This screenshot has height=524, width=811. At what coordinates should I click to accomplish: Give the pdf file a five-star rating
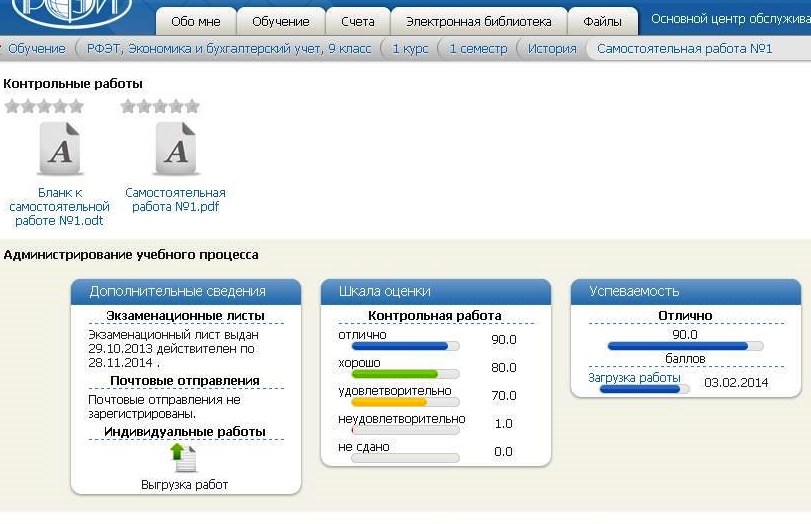192,106
